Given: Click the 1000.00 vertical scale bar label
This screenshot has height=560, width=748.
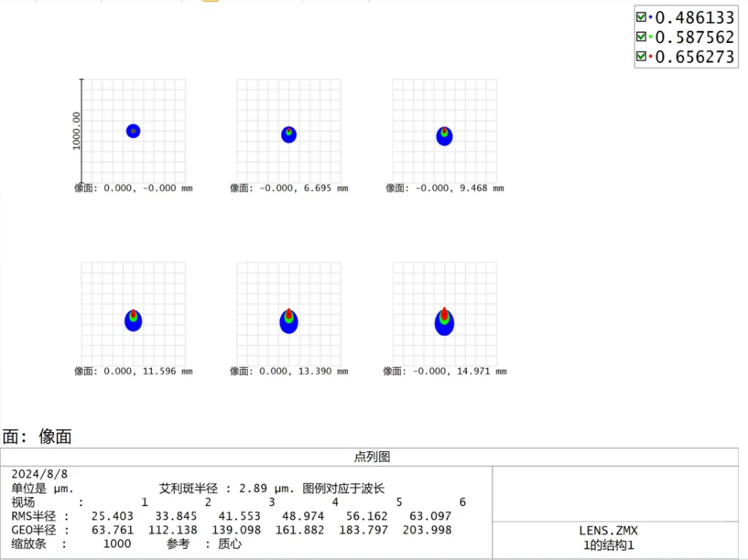Looking at the screenshot, I should pyautogui.click(x=75, y=131).
